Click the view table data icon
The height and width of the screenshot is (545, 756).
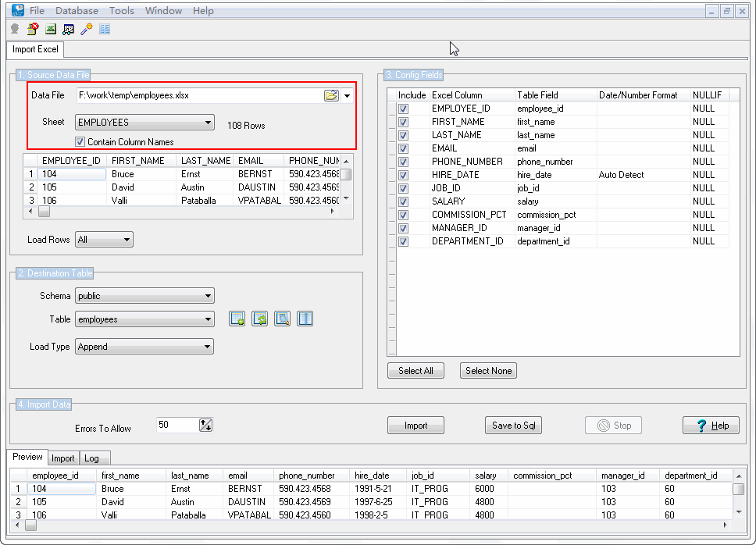click(x=282, y=319)
